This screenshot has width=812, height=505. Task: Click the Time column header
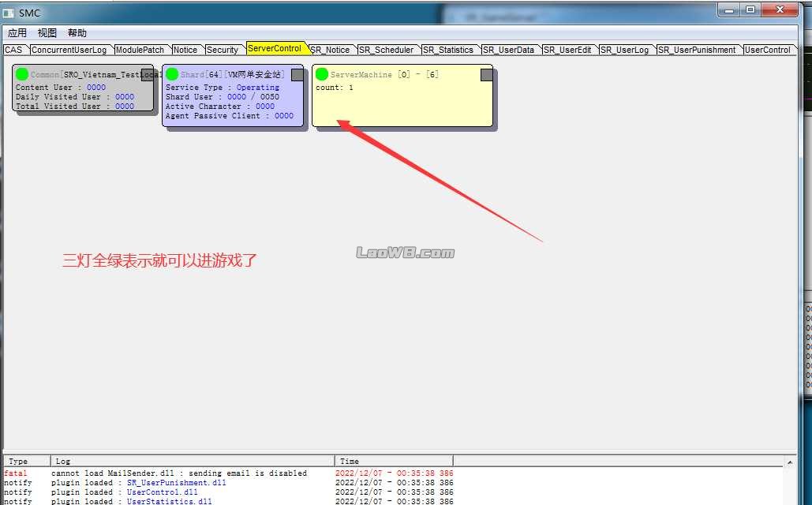click(x=393, y=461)
